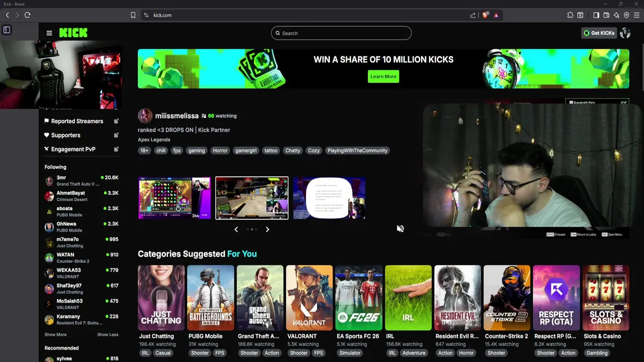The height and width of the screenshot is (362, 644).
Task: Click Gambling tag under Slots & Casino
Action: (597, 353)
